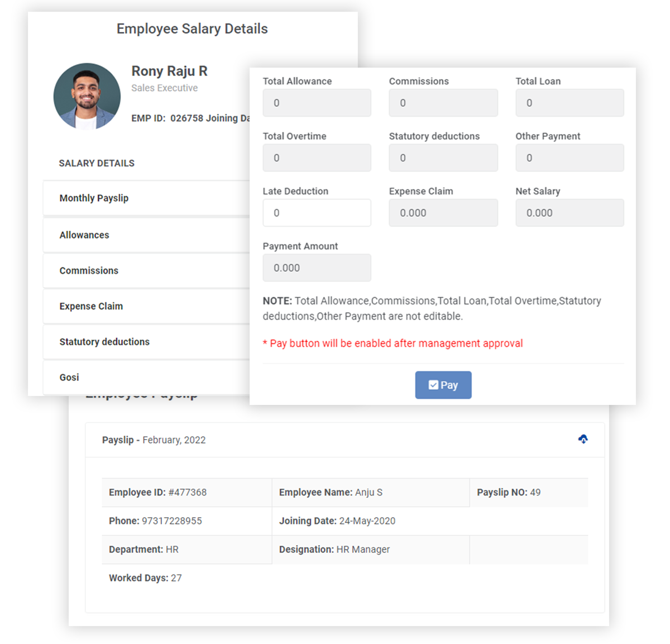The image size is (670, 644).
Task: Click the Late Deduction input
Action: [x=317, y=213]
